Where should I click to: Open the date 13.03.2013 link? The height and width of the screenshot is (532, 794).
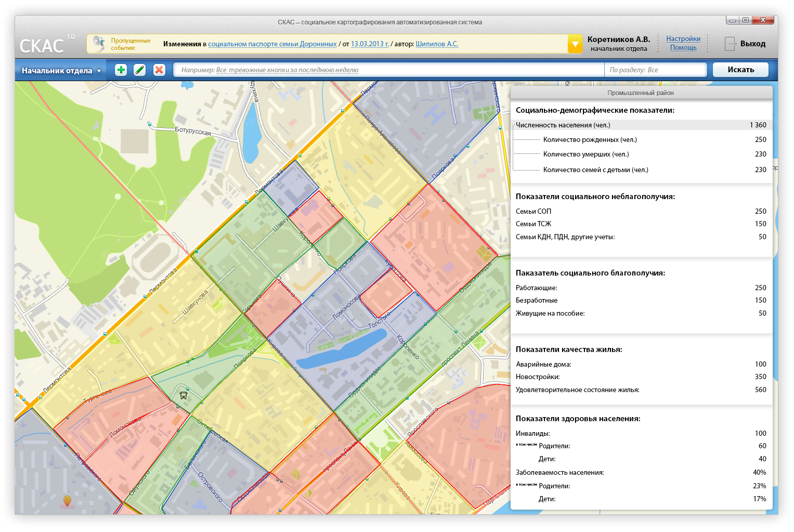[x=370, y=44]
